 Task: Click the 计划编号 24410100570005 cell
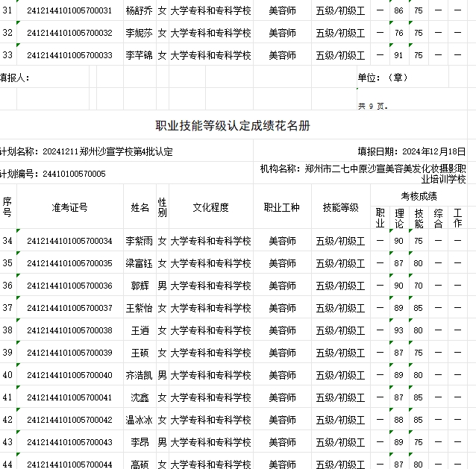coord(53,174)
